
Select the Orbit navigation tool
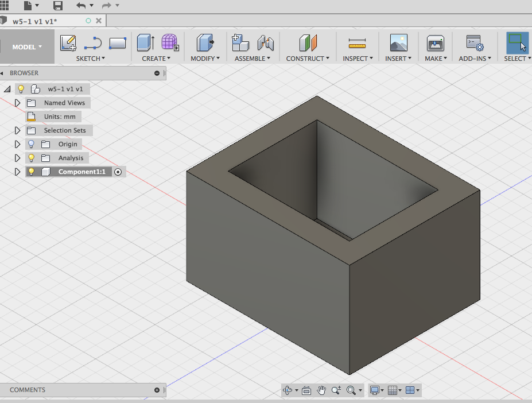tap(288, 390)
